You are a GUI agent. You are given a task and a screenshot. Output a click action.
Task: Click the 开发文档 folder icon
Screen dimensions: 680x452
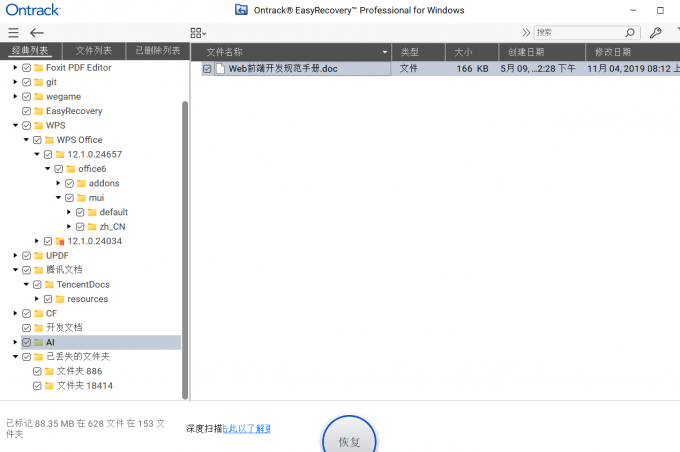point(39,328)
